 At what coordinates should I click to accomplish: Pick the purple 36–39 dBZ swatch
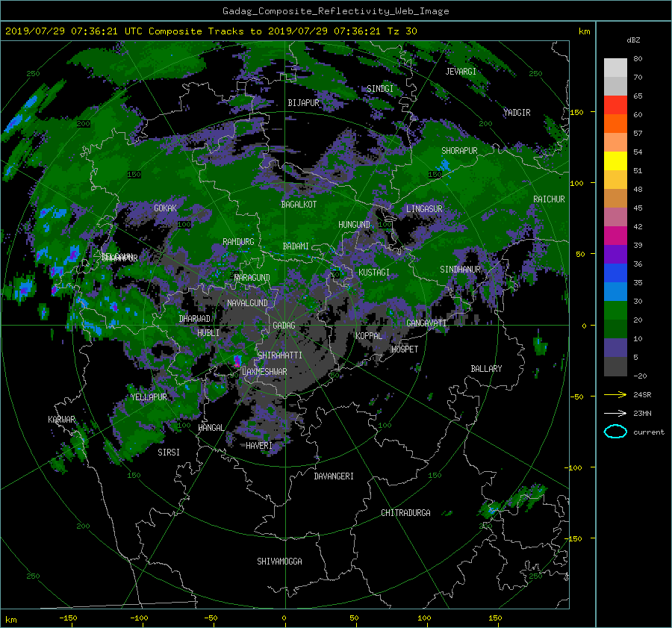[x=615, y=254]
